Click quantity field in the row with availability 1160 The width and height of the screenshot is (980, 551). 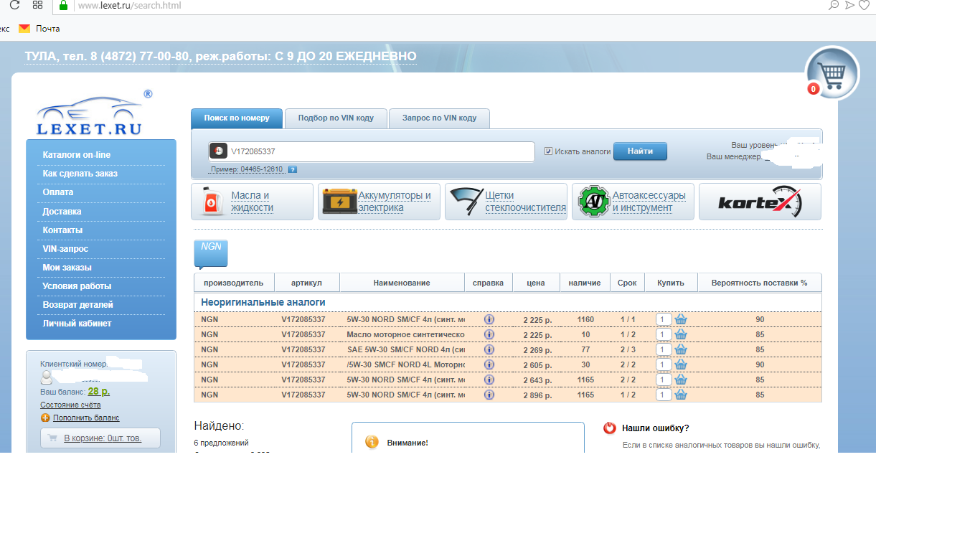tap(664, 319)
